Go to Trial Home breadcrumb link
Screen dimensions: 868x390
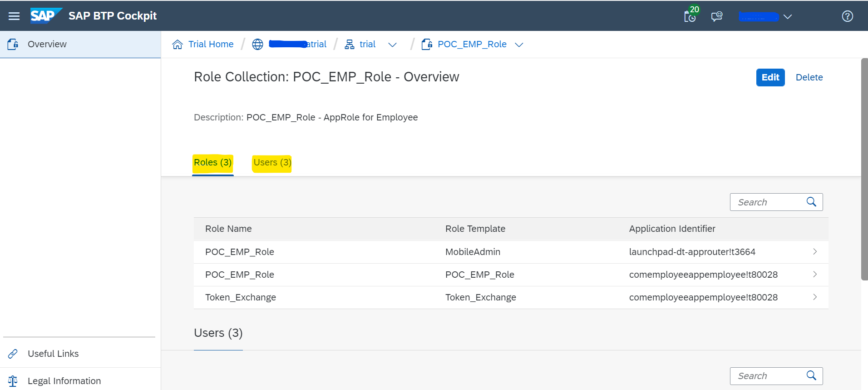pos(211,44)
